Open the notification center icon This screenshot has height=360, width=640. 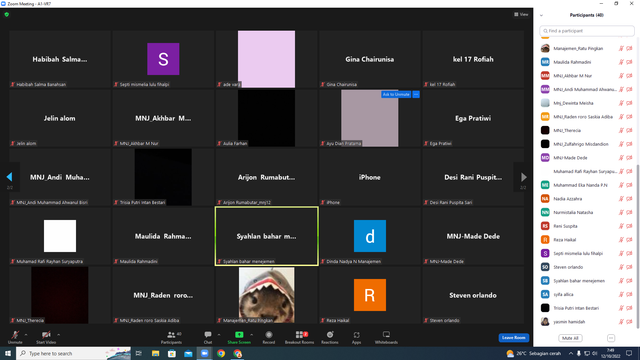629,353
